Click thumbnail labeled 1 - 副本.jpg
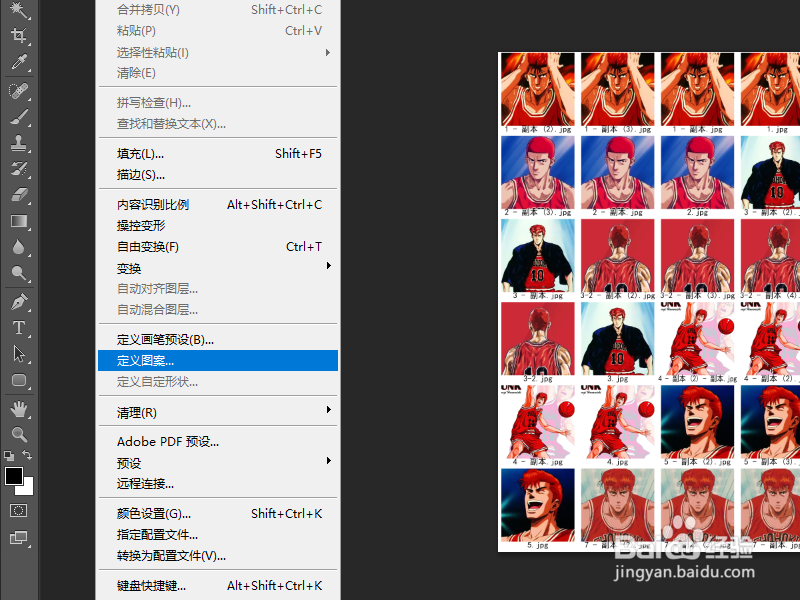The height and width of the screenshot is (600, 800). 697,89
